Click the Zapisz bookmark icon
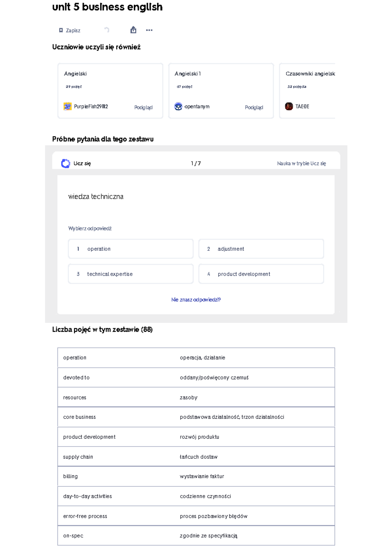392x555 pixels. (x=60, y=30)
